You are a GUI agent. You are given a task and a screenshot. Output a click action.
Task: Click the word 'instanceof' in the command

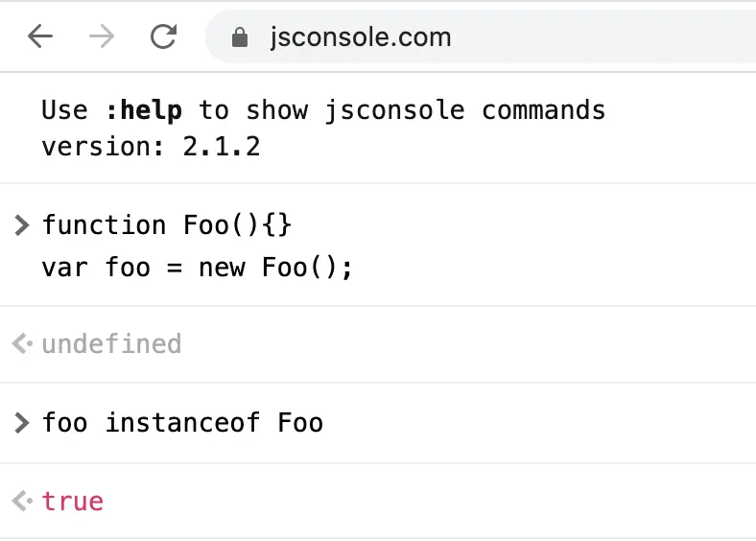(182, 423)
